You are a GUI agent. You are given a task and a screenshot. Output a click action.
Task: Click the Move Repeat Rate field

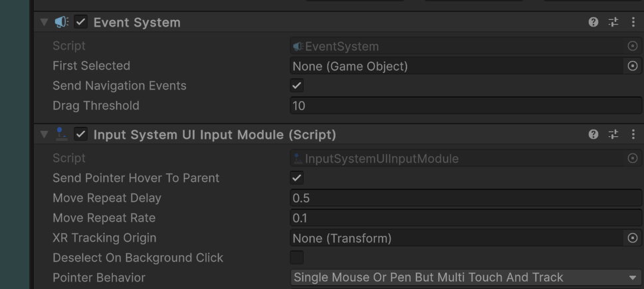(x=465, y=218)
